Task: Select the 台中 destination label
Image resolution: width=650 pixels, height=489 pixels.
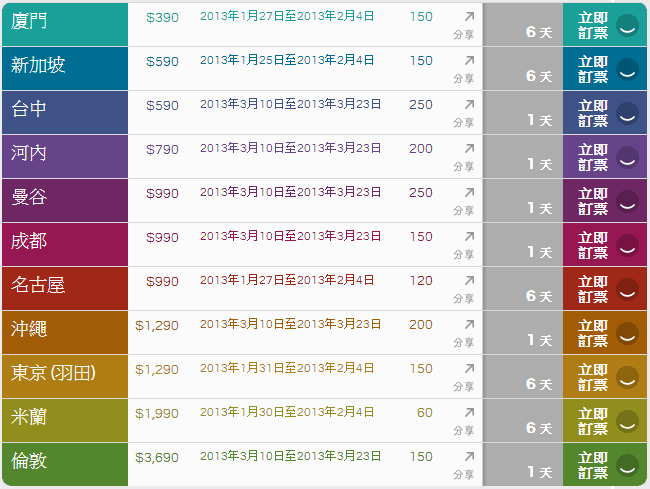Action: tap(29, 109)
